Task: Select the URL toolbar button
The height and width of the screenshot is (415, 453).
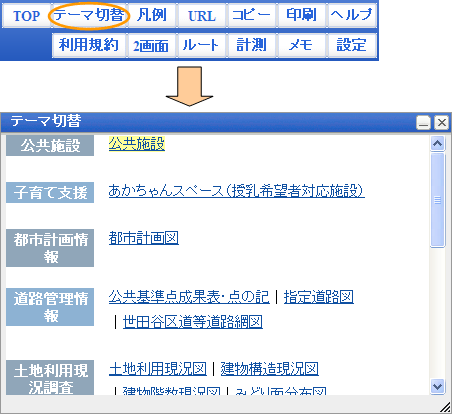Action: pyautogui.click(x=202, y=15)
